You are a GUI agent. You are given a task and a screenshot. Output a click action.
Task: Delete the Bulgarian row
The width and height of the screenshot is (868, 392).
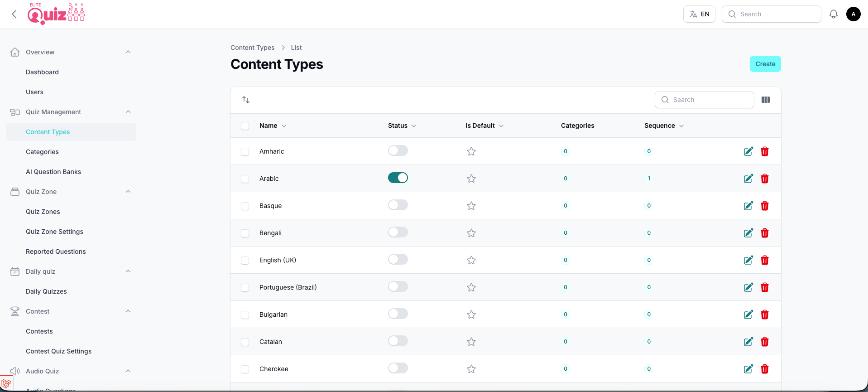(765, 315)
